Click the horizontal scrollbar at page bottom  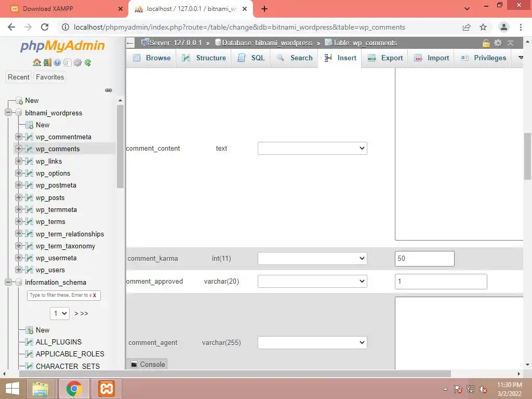[x=235, y=374]
